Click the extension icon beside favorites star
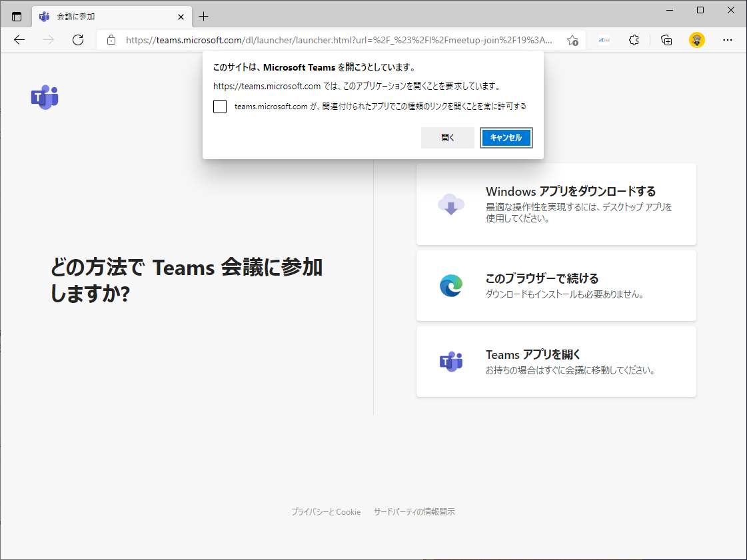Viewport: 747px width, 560px height. pyautogui.click(x=604, y=40)
